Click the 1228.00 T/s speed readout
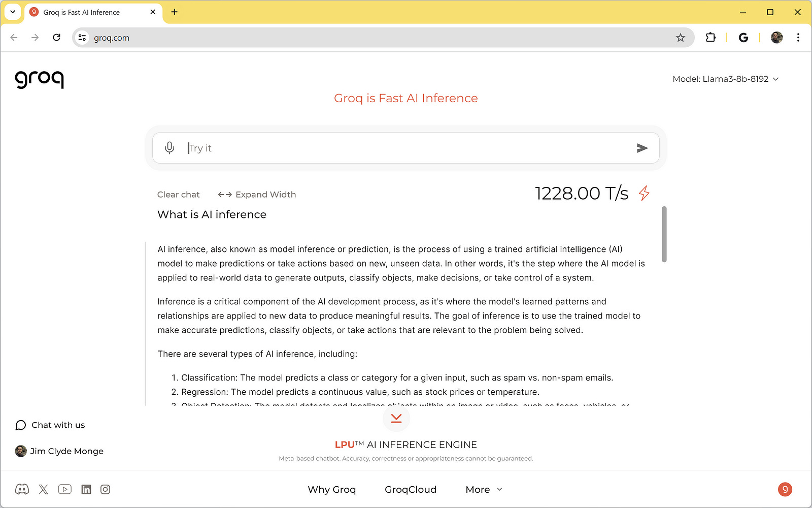 tap(582, 193)
